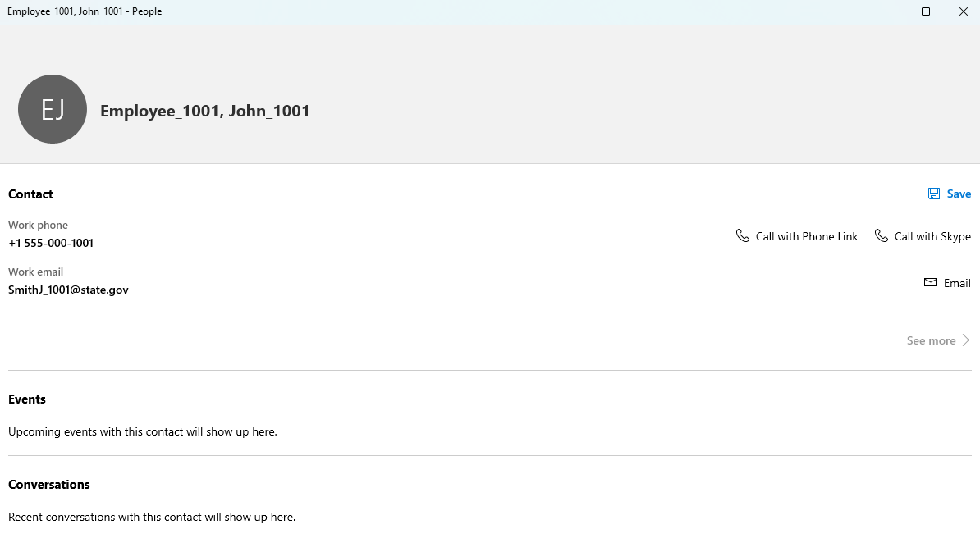Click the email address SmithJ_1001@state.gov
Screen dimensions: 980x543
point(68,290)
